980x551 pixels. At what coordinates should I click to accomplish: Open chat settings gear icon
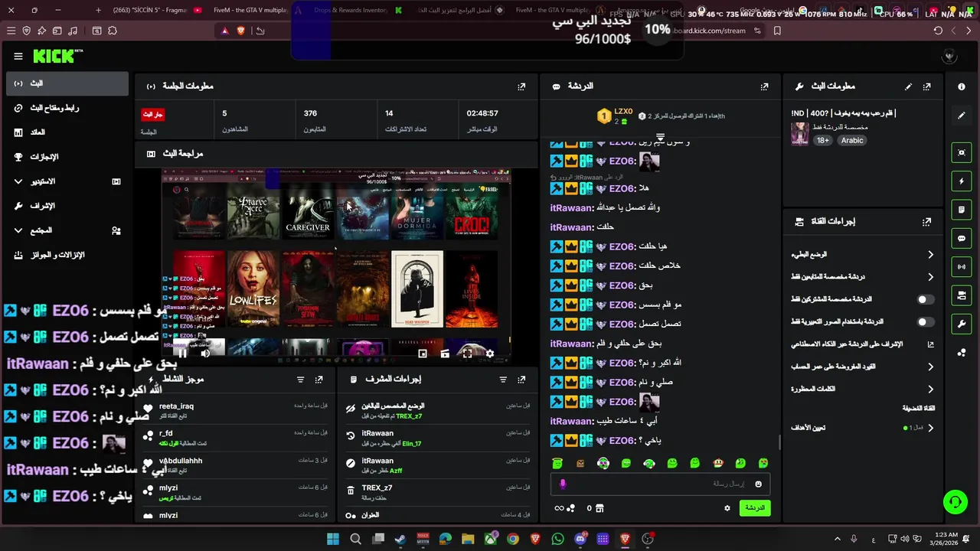click(727, 507)
